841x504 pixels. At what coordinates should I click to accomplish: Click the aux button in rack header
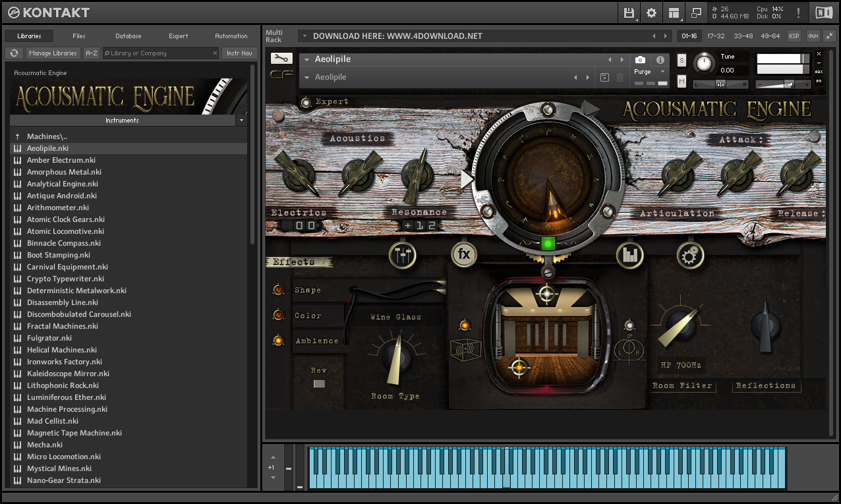pos(813,36)
